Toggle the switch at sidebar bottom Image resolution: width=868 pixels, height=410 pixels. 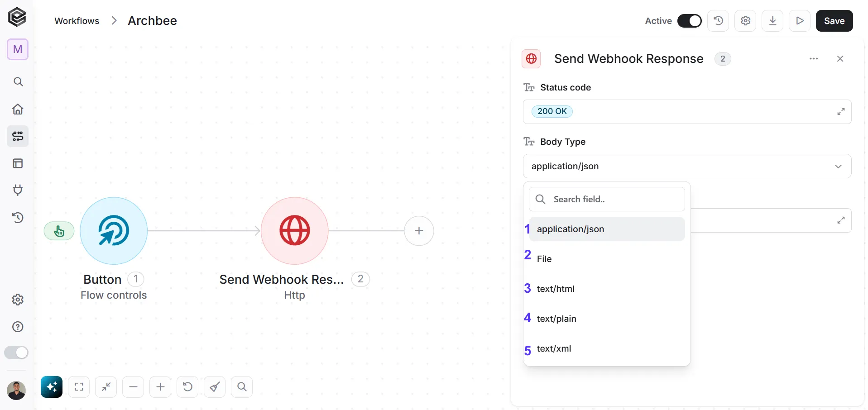pos(16,353)
